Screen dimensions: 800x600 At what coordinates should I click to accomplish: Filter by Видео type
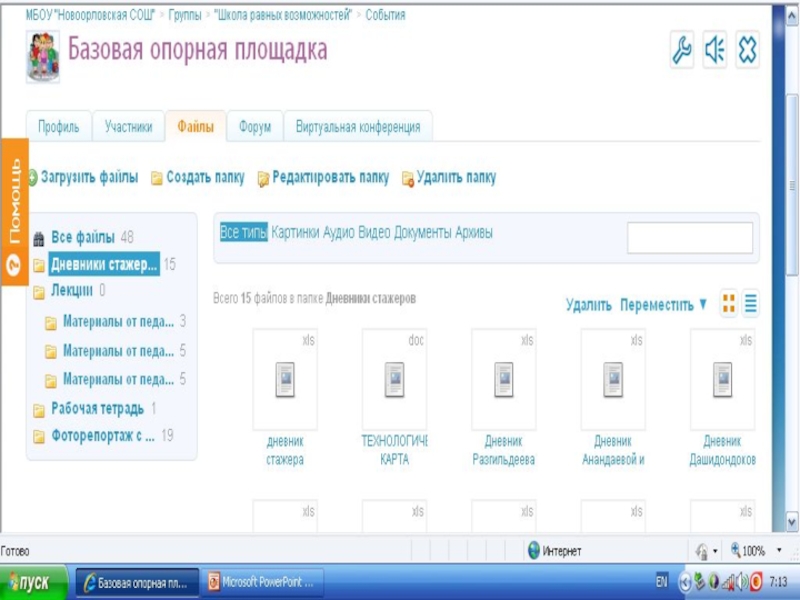[374, 232]
